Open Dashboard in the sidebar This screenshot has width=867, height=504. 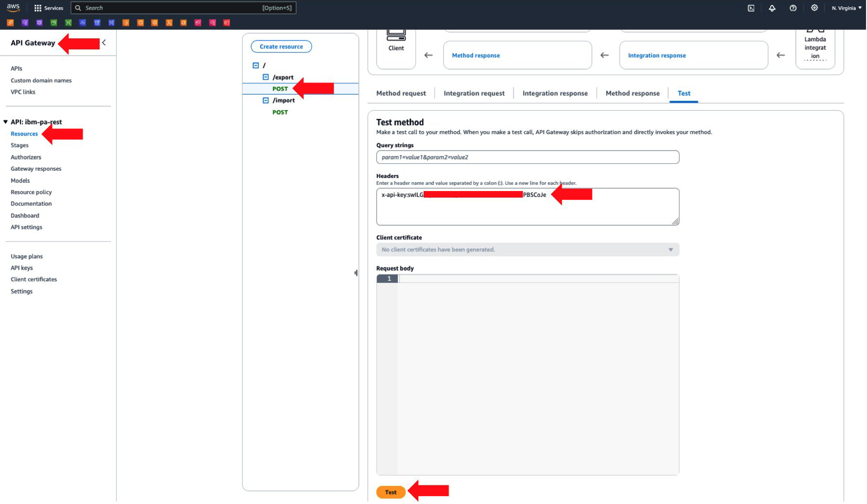(25, 216)
